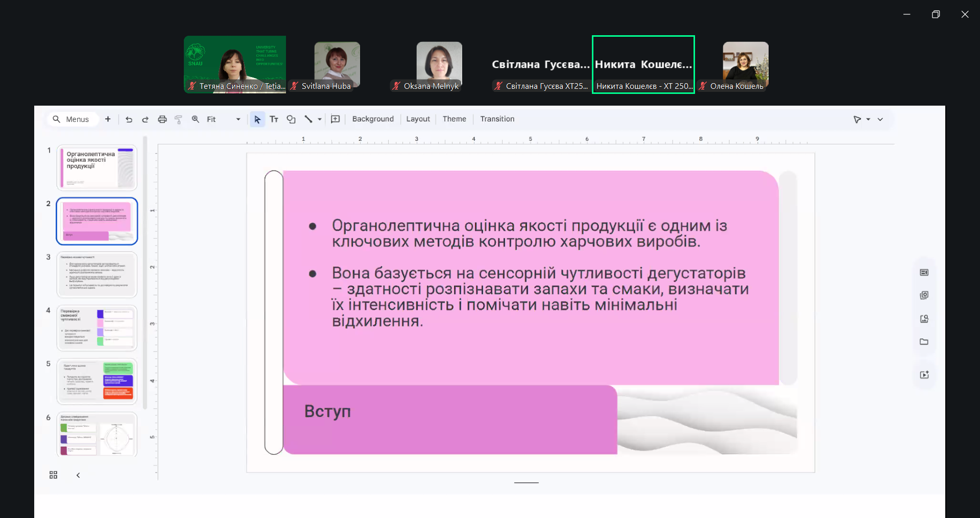Hide the menus with the chevron
The height and width of the screenshot is (518, 980).
[x=880, y=119]
